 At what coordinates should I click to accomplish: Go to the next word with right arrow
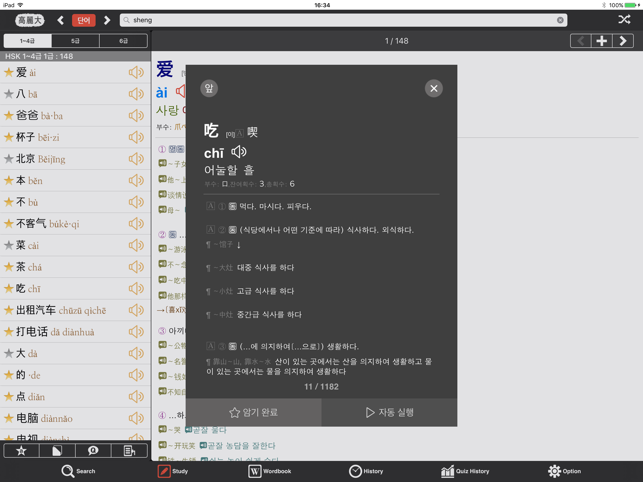[x=623, y=41]
